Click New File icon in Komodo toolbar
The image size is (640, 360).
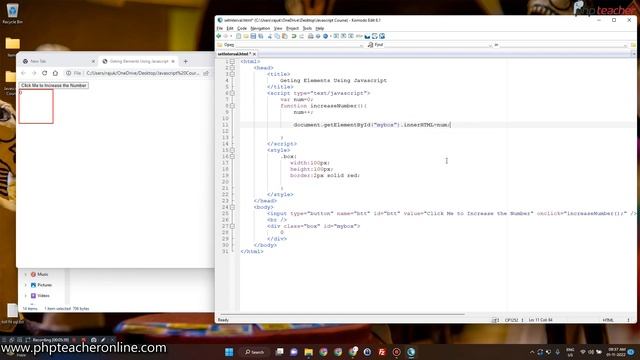(x=239, y=36)
